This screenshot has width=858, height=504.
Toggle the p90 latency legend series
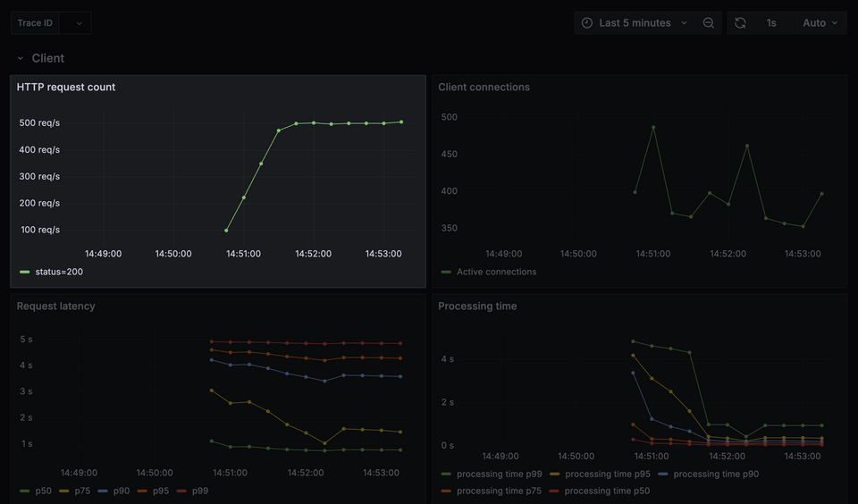(122, 491)
